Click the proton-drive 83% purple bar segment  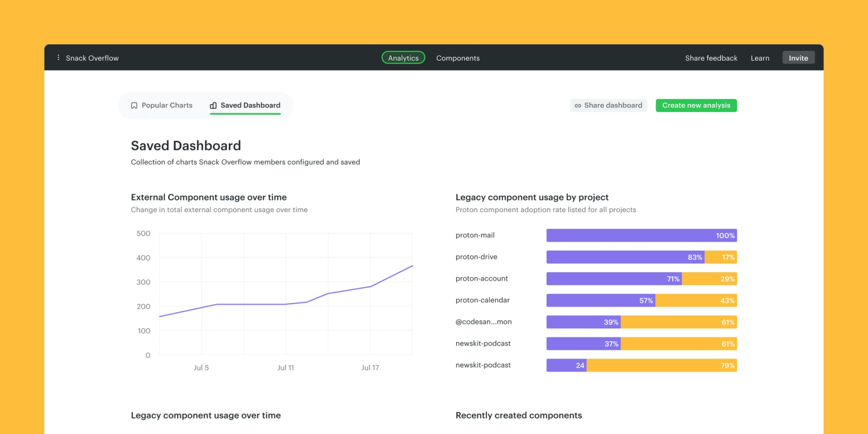625,257
